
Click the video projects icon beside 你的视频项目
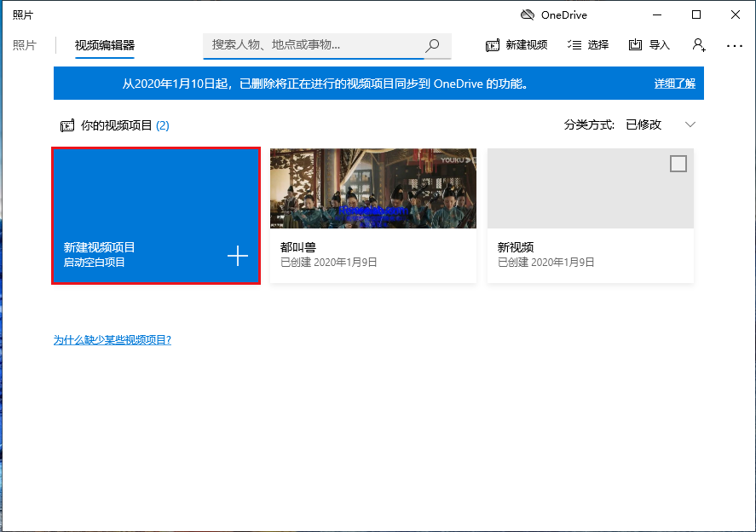tap(67, 126)
